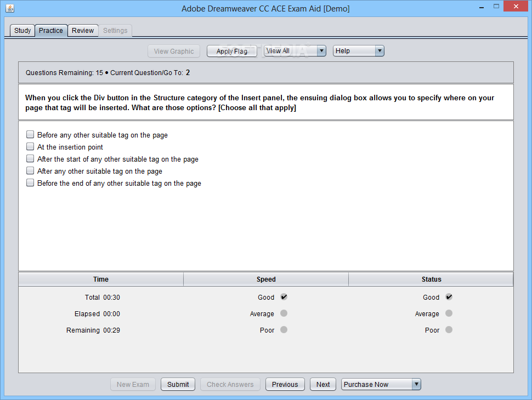The height and width of the screenshot is (400, 532).
Task: Click the Time column header
Action: 101,279
